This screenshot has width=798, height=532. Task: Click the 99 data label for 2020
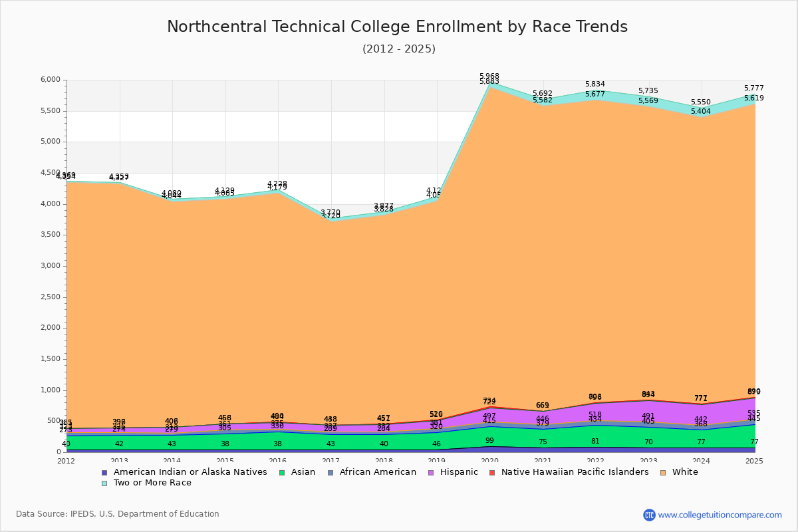click(489, 441)
